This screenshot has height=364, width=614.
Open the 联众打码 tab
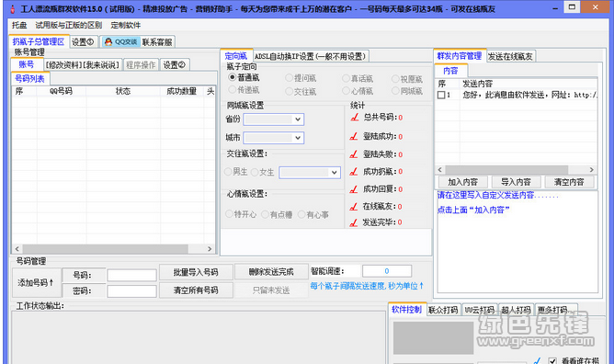click(443, 310)
